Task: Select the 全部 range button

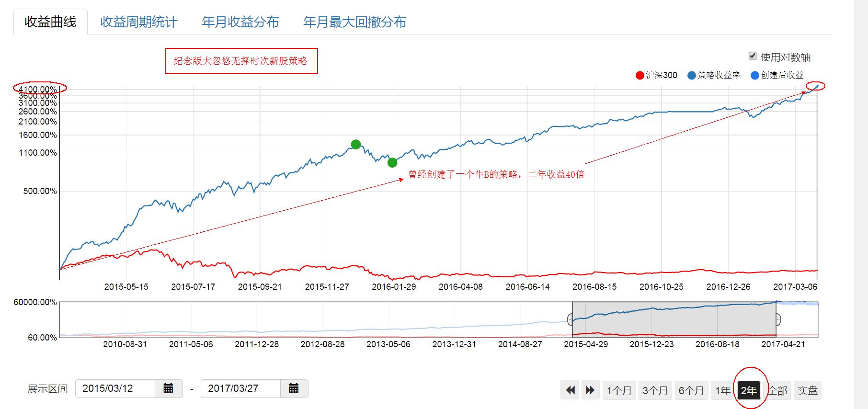Action: pos(777,390)
